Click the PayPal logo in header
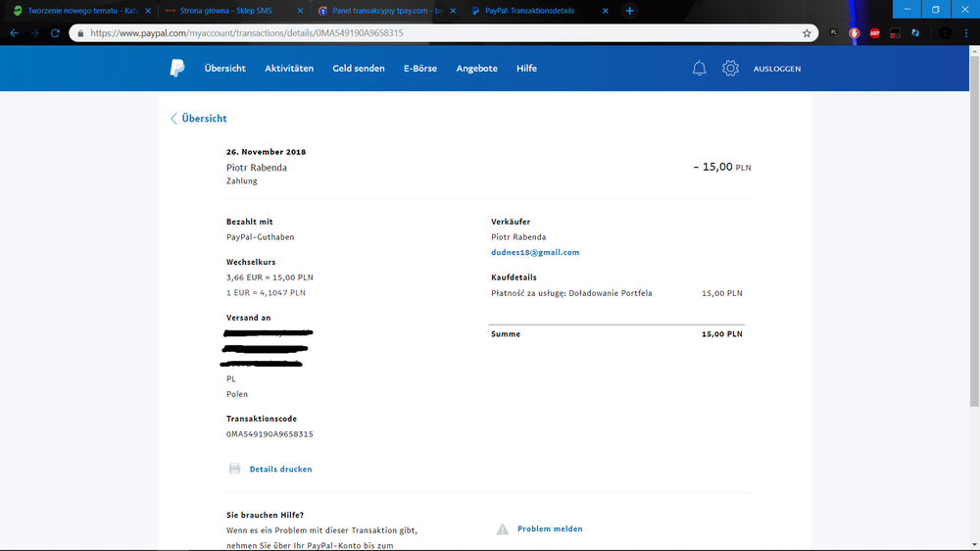Screen dimensions: 980x551 click(176, 69)
